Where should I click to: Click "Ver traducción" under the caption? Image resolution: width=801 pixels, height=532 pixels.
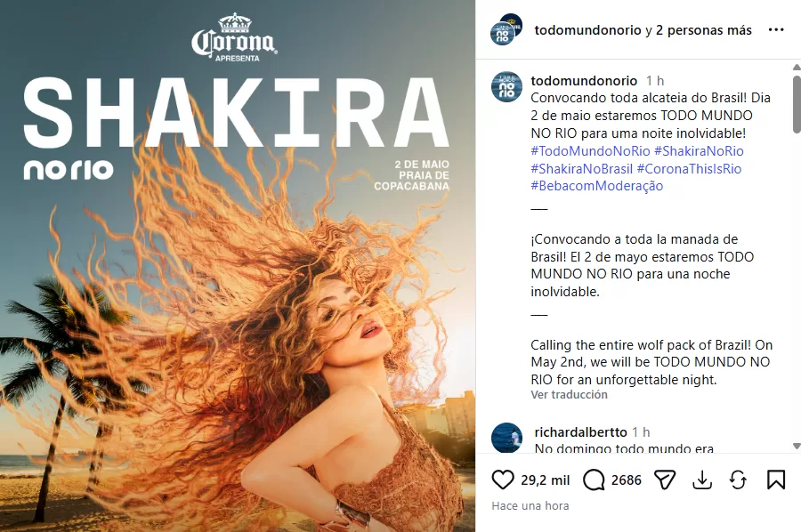(x=569, y=395)
